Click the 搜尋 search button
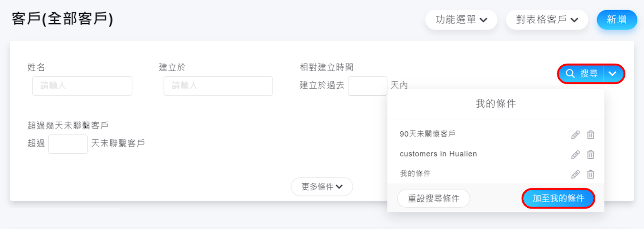The width and height of the screenshot is (644, 229). click(x=582, y=74)
